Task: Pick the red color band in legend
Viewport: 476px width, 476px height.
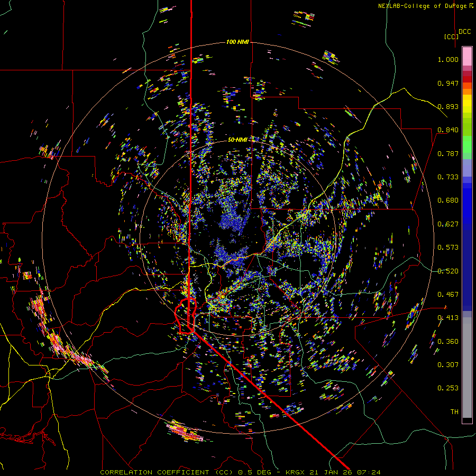Action: tap(467, 79)
